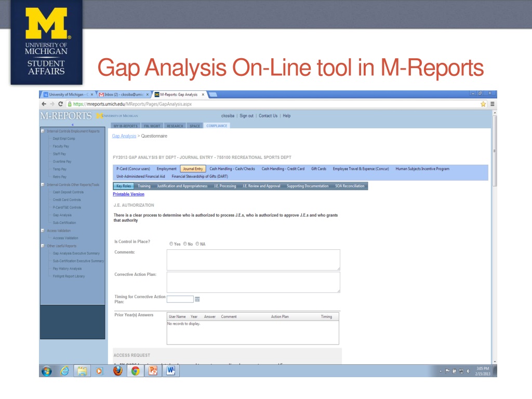This screenshot has height=399, width=532.
Task: Open Faculty Pay report in sidebar
Action: (x=61, y=146)
